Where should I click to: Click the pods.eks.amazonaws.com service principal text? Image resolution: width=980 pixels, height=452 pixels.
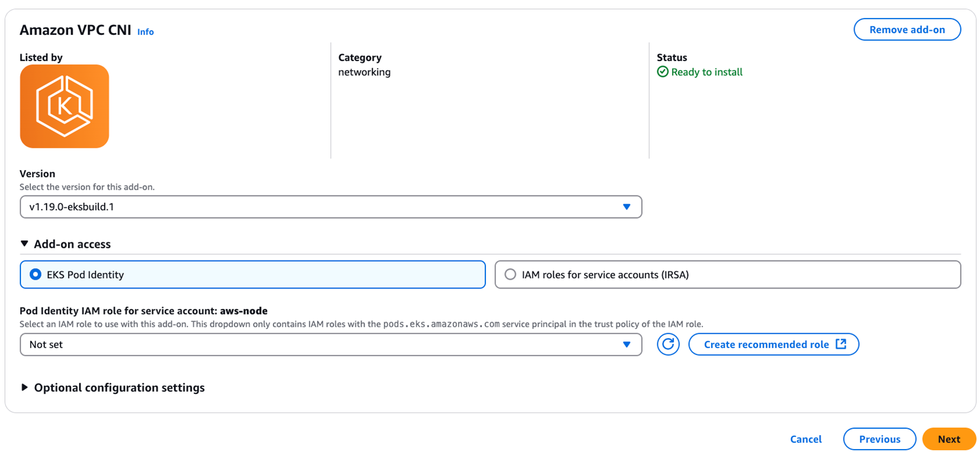[441, 324]
